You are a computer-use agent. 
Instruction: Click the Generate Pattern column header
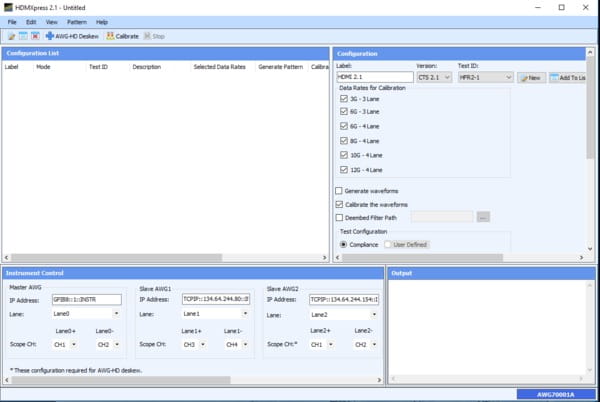pyautogui.click(x=280, y=67)
